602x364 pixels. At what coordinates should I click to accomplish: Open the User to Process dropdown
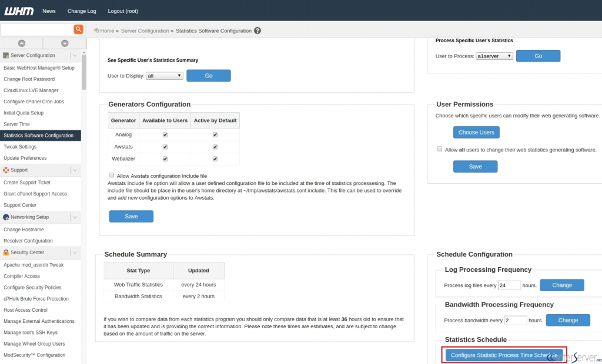pos(494,56)
